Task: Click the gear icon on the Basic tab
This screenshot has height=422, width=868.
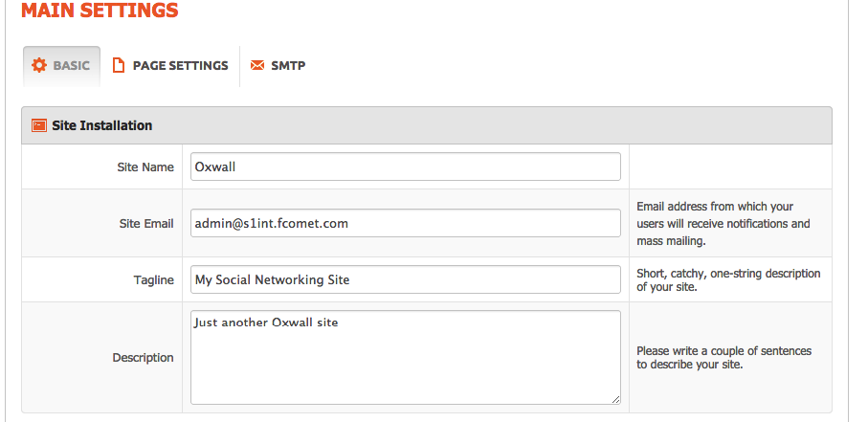Action: click(x=39, y=65)
